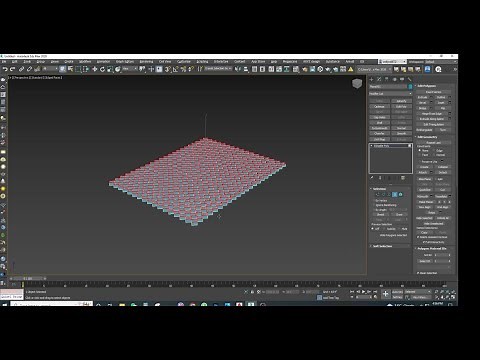Open the Hierarchy panel tab icon

(387, 79)
